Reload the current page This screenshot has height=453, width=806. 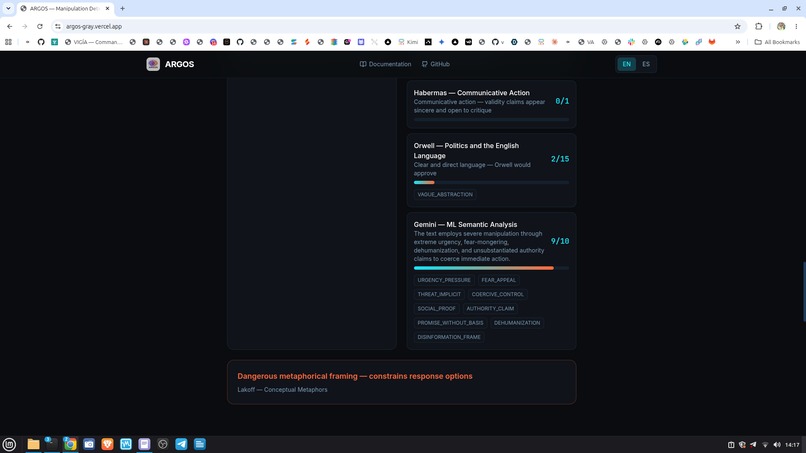pyautogui.click(x=40, y=26)
